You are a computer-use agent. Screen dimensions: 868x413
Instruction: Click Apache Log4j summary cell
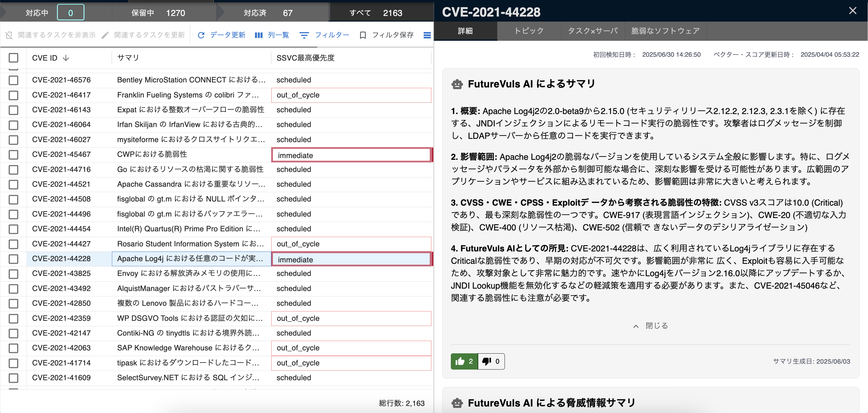click(191, 259)
